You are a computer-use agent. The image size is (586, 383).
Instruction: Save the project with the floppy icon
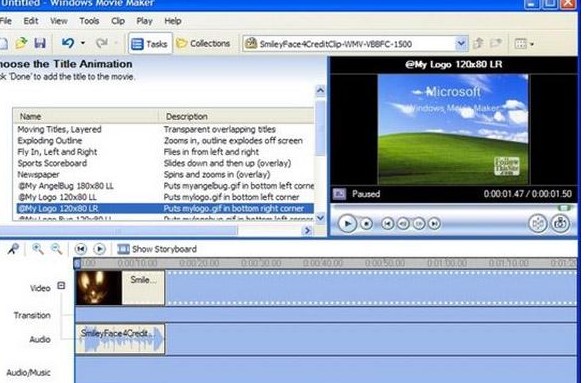(x=40, y=43)
